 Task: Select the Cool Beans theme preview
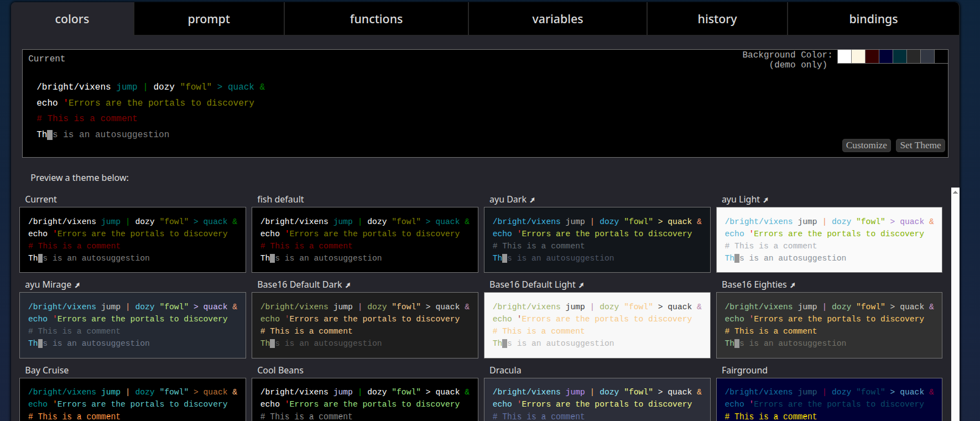tap(364, 399)
